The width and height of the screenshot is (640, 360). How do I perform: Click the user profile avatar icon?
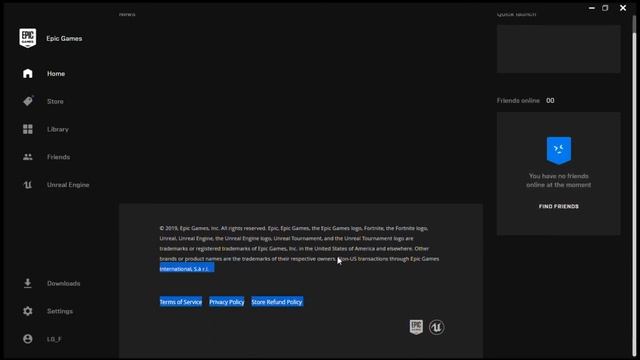coord(28,339)
